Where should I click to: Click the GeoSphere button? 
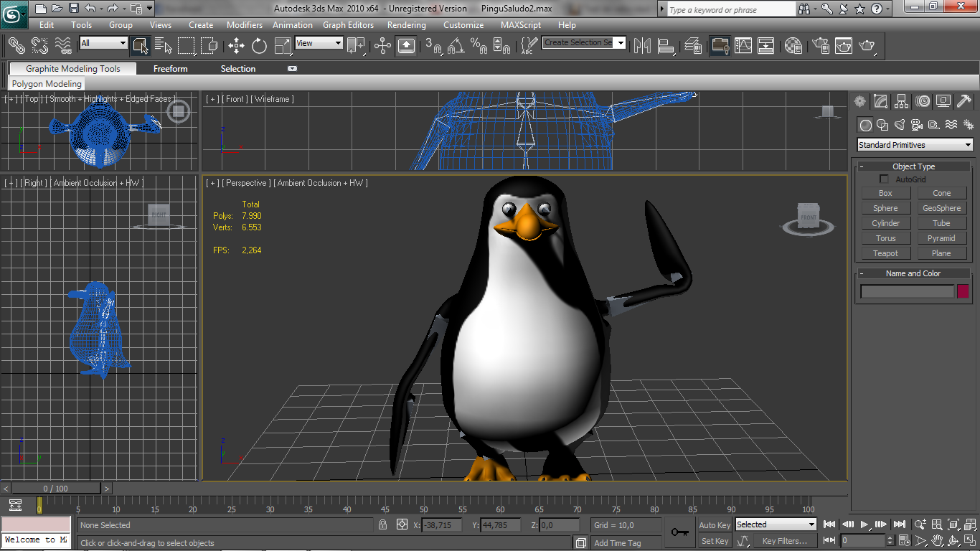pyautogui.click(x=941, y=208)
